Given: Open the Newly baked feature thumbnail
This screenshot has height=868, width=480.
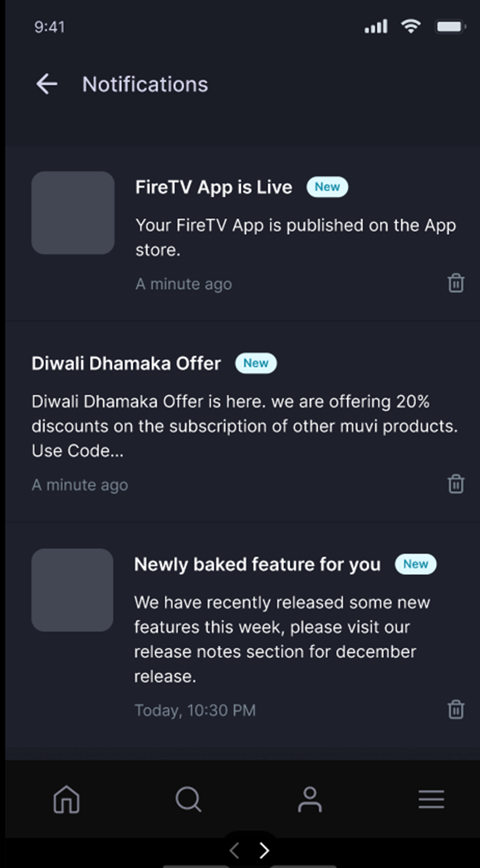Looking at the screenshot, I should (x=72, y=590).
